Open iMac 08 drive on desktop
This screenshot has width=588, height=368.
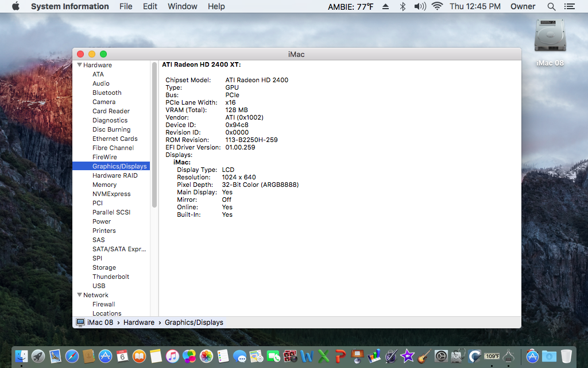pos(550,44)
